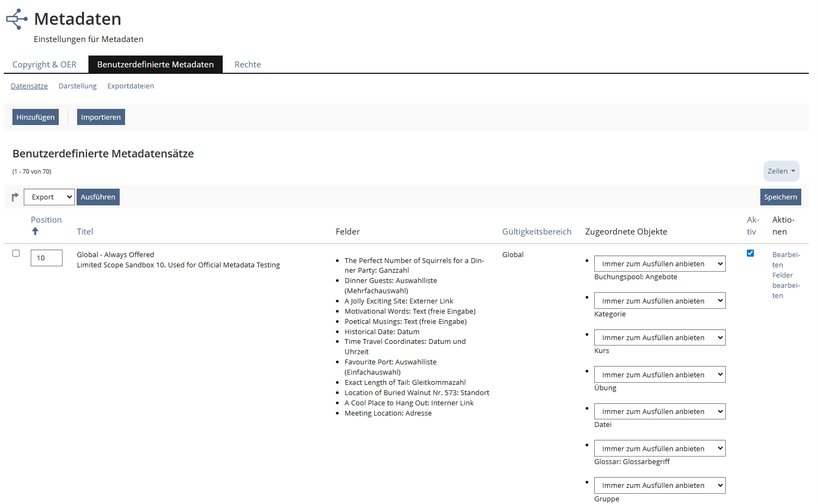818x504 pixels.
Task: Click the Bearbeiten action link
Action: [x=786, y=260]
